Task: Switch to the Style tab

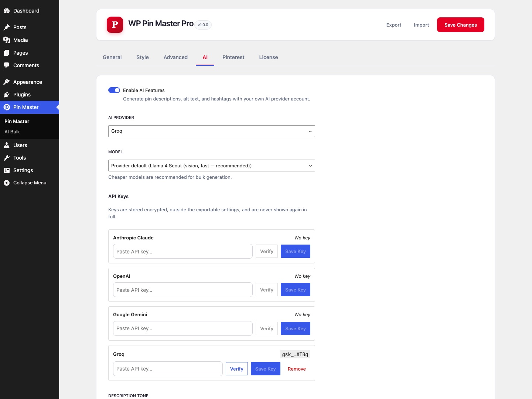Action: pyautogui.click(x=143, y=57)
